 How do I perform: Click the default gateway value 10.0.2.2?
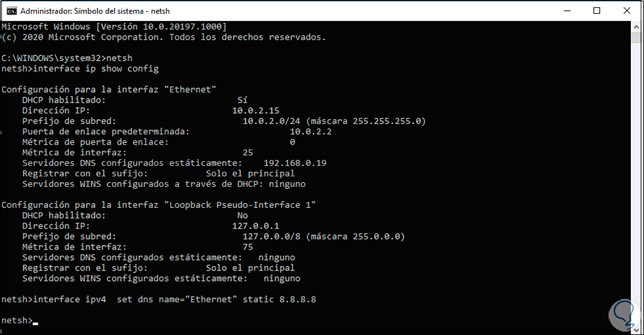[x=311, y=132]
